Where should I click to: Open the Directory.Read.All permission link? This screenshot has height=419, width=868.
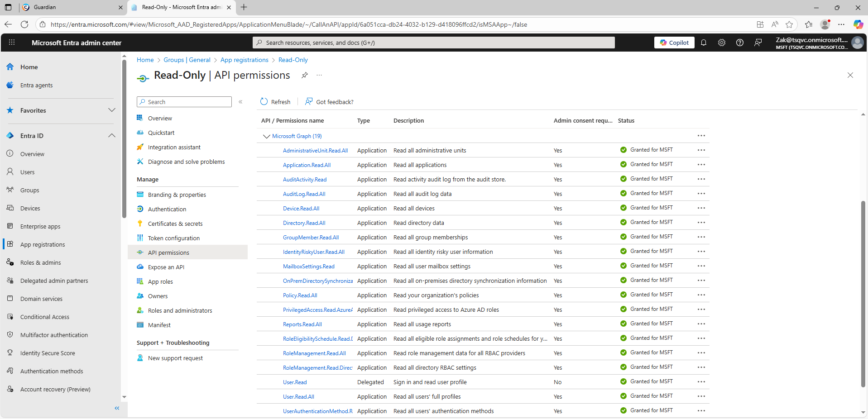click(x=304, y=223)
